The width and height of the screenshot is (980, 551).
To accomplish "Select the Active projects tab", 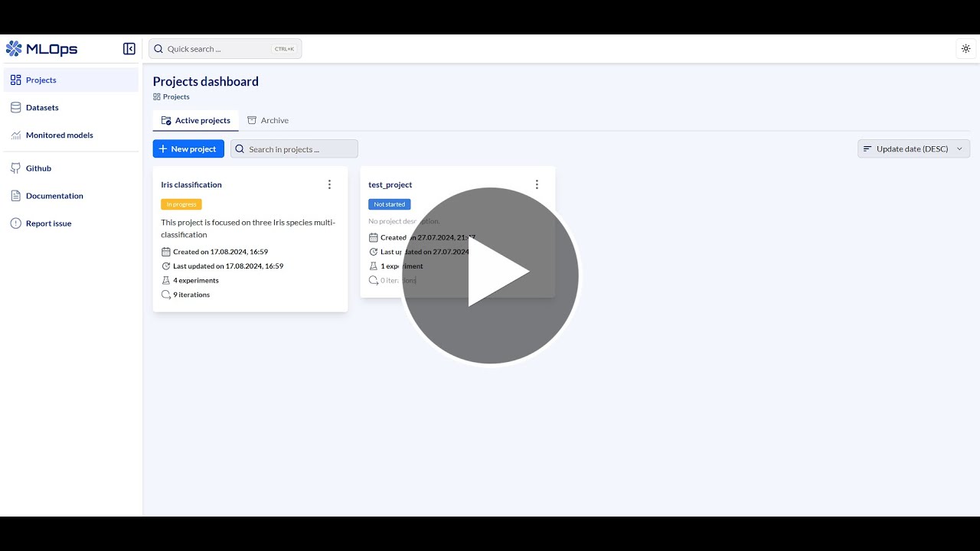I will pos(196,120).
